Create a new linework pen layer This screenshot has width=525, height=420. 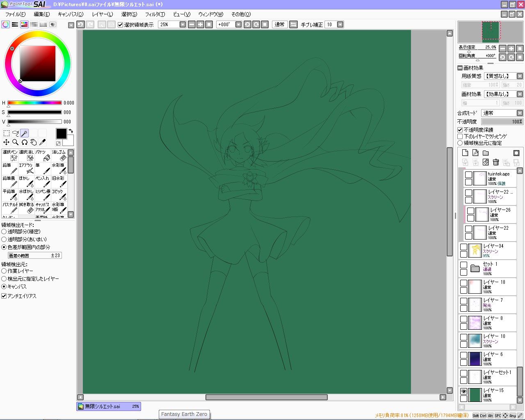pyautogui.click(x=475, y=153)
